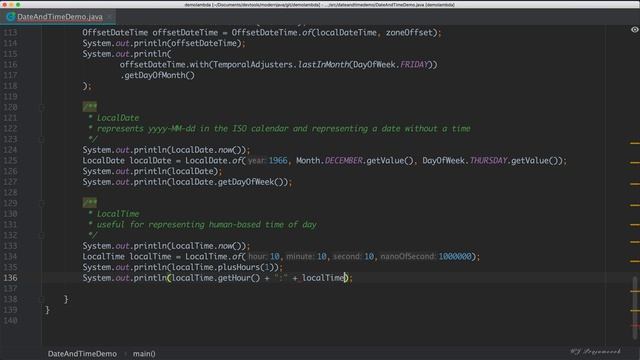Click the Java class icon on the tab

[11, 17]
